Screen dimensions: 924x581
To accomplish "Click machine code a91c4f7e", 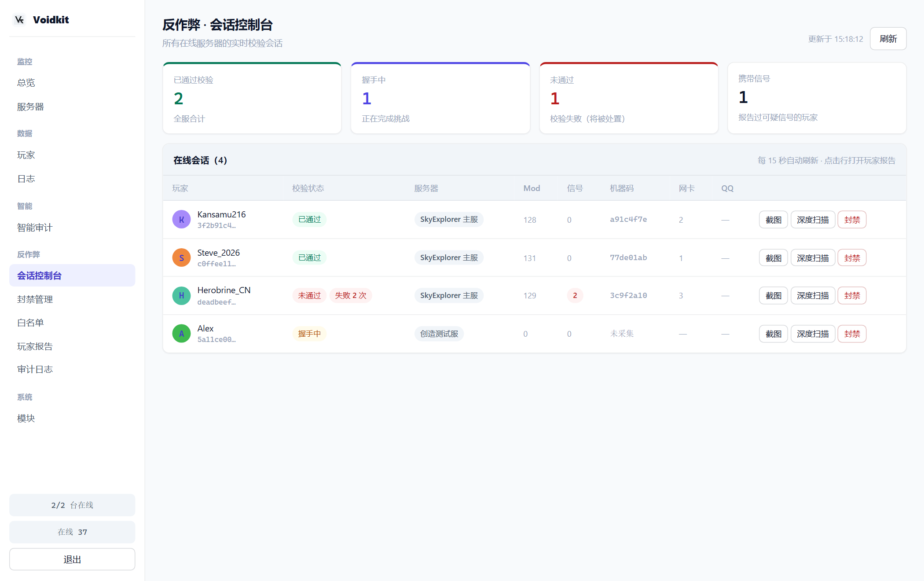I will coord(628,219).
